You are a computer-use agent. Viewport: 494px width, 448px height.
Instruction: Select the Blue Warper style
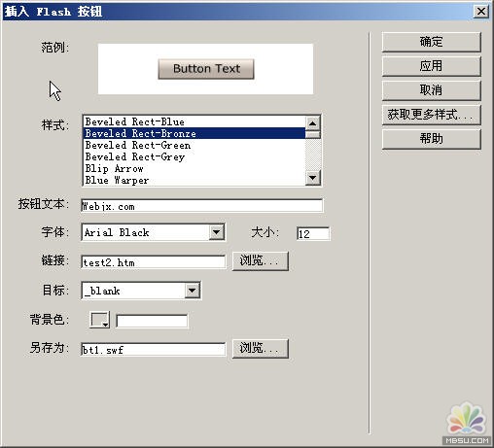click(194, 180)
